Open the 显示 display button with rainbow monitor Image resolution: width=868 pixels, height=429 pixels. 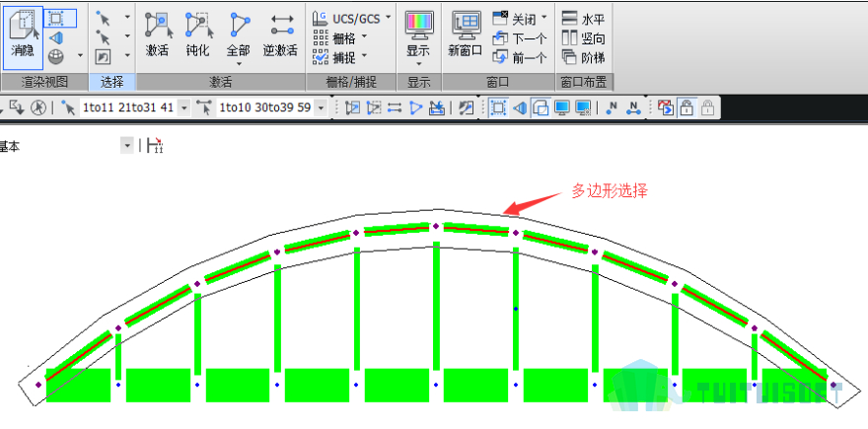point(418,38)
